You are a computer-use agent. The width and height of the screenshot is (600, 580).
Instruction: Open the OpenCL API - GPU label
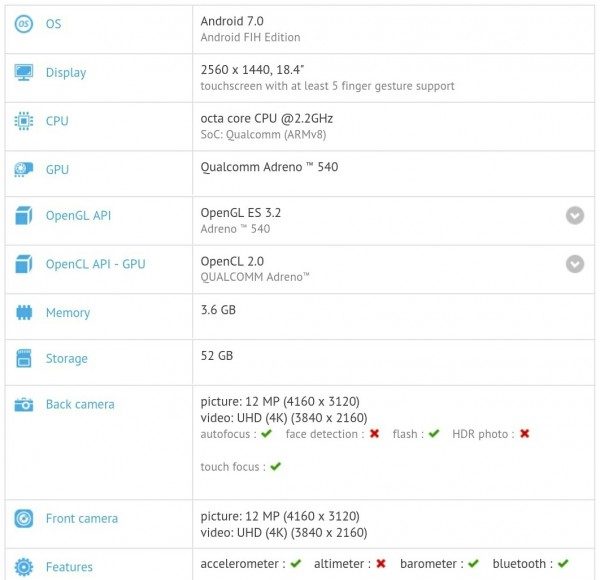click(95, 264)
